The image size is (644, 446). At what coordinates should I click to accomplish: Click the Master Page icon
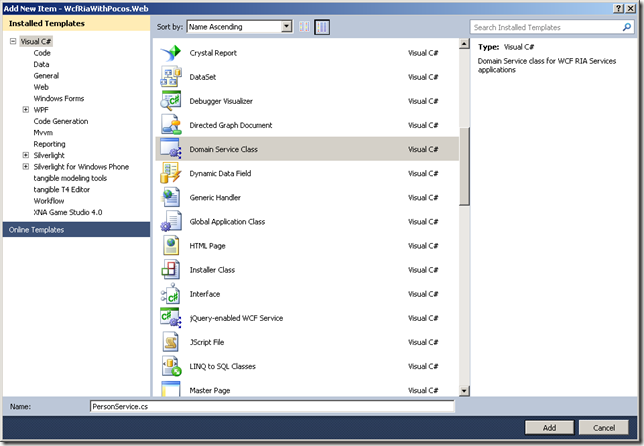(x=171, y=389)
